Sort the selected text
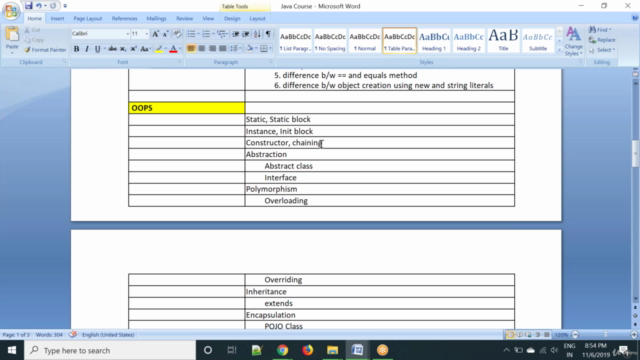Screen dimensions: 640x360 coord(257,34)
